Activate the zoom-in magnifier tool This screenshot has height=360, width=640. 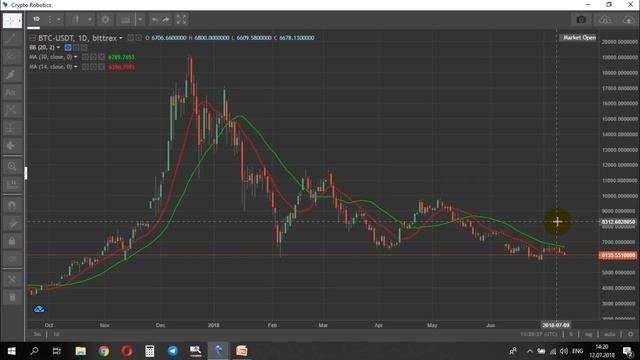(11, 166)
